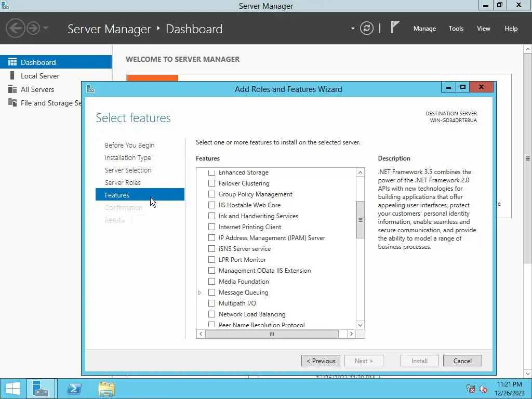532x399 pixels.
Task: Click the Previous button
Action: coord(321,361)
